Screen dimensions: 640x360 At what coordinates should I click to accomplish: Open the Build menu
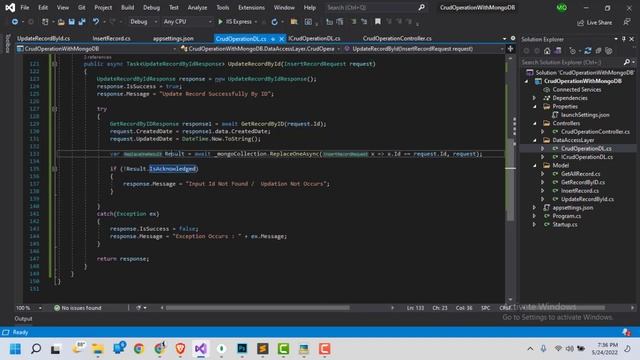(127, 7)
